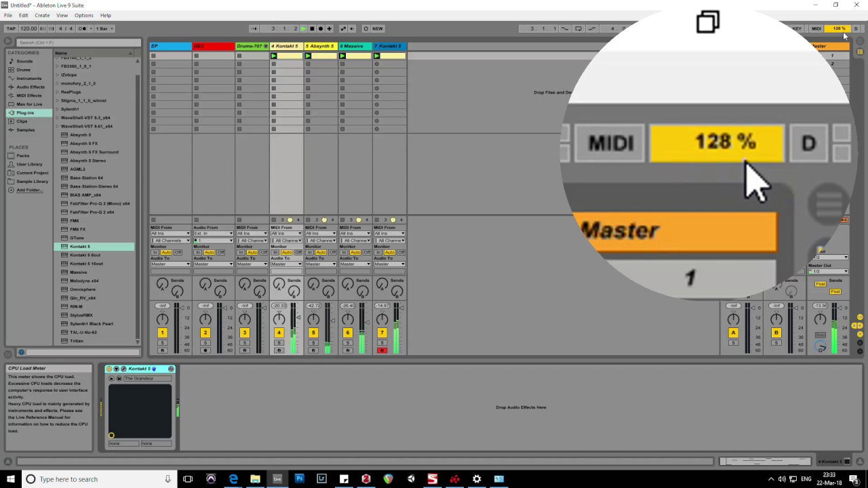Viewport: 868px width, 488px height.
Task: Select the Drums category in browser
Action: [24, 70]
